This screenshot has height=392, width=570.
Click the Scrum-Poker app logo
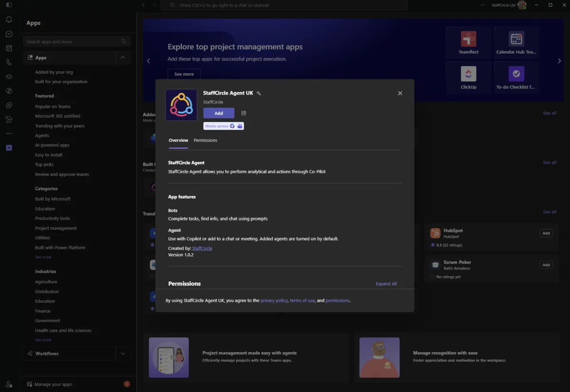click(x=435, y=265)
